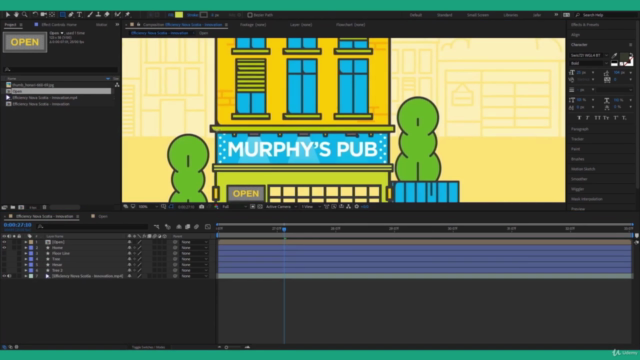Click the Faux Bold button in Character panel

click(579, 118)
